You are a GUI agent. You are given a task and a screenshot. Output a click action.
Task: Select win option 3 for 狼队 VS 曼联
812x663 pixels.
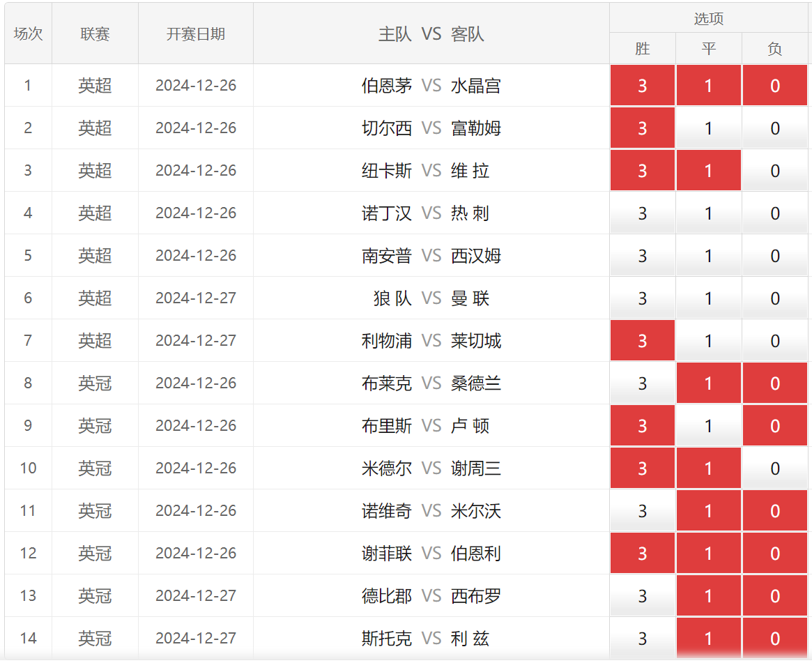[x=642, y=298]
